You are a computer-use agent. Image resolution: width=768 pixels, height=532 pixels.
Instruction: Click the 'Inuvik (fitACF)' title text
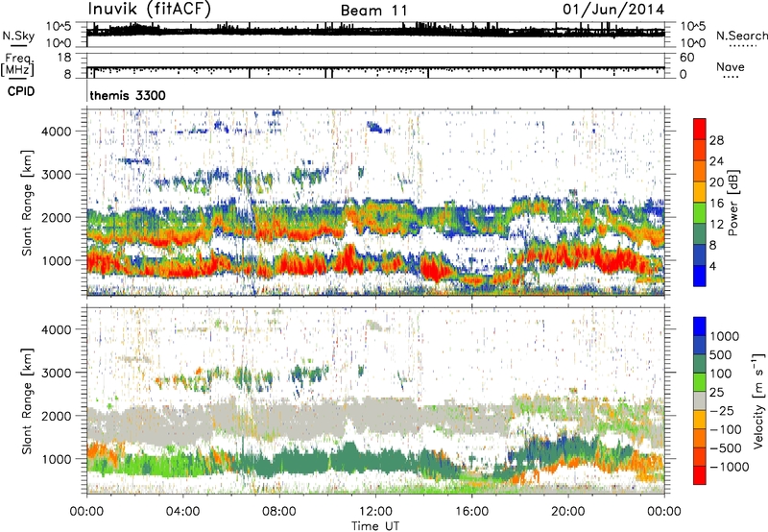click(x=150, y=10)
